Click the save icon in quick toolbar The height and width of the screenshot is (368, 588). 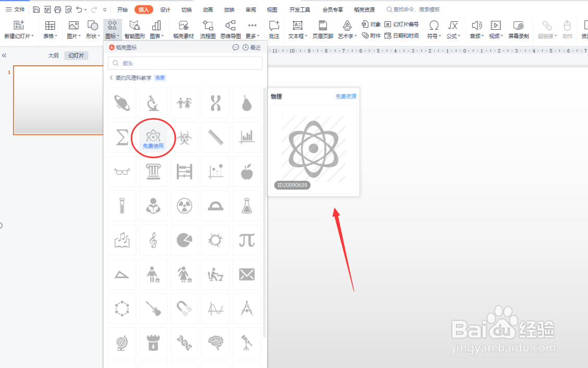36,9
